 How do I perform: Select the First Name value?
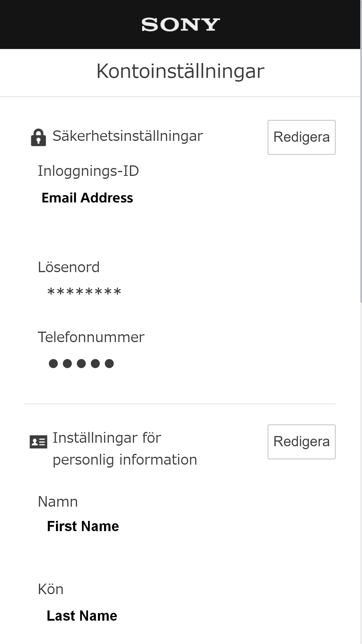tap(83, 526)
